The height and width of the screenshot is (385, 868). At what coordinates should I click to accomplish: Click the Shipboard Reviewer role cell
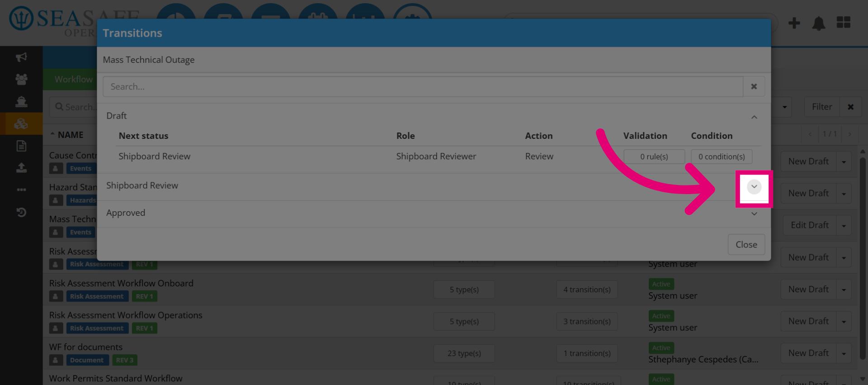[x=436, y=156]
